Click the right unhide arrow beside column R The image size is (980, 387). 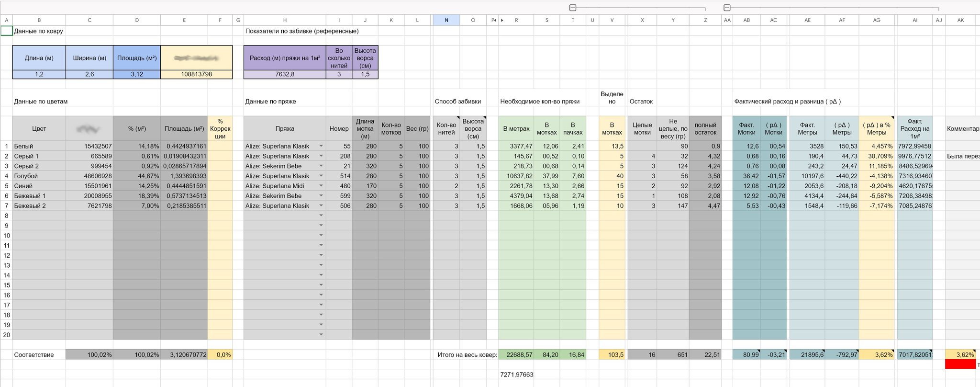(502, 20)
